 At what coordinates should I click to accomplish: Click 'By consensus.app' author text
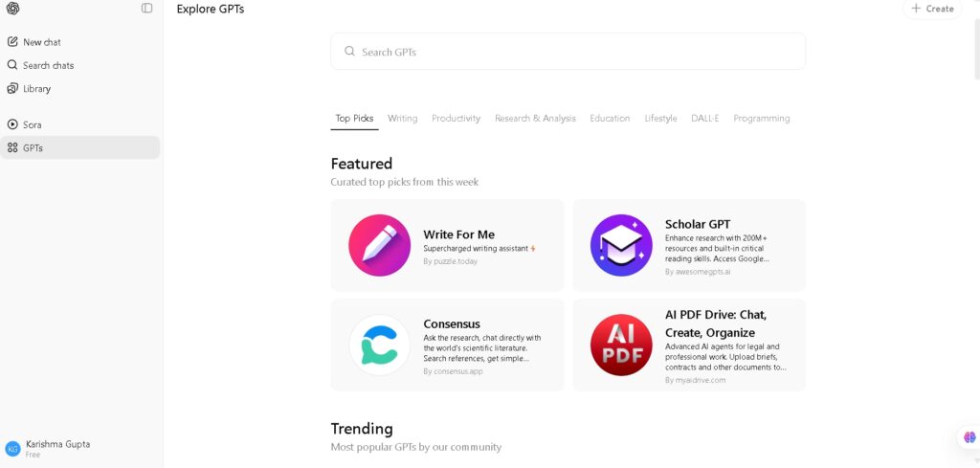(x=453, y=371)
